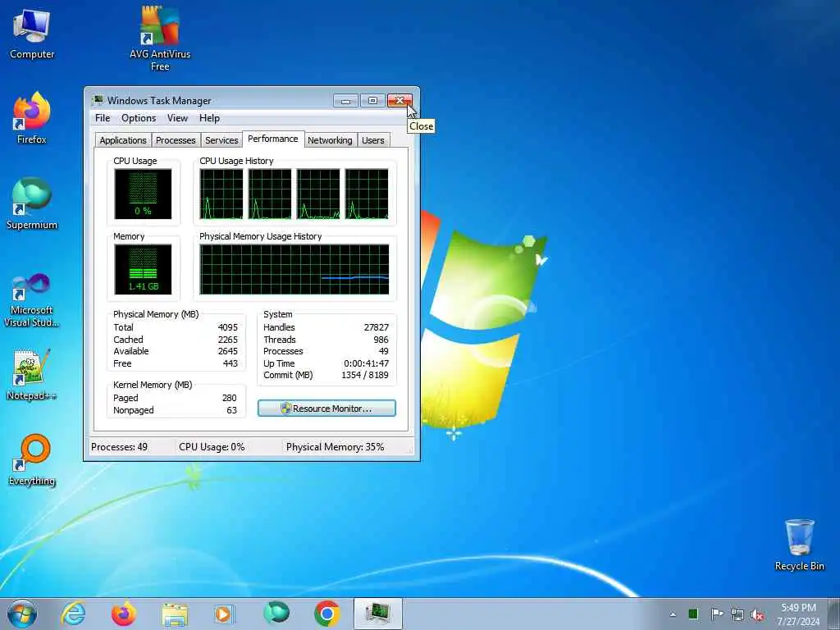Click status bar Physical Memory: 35%
This screenshot has height=630, width=840.
(335, 447)
